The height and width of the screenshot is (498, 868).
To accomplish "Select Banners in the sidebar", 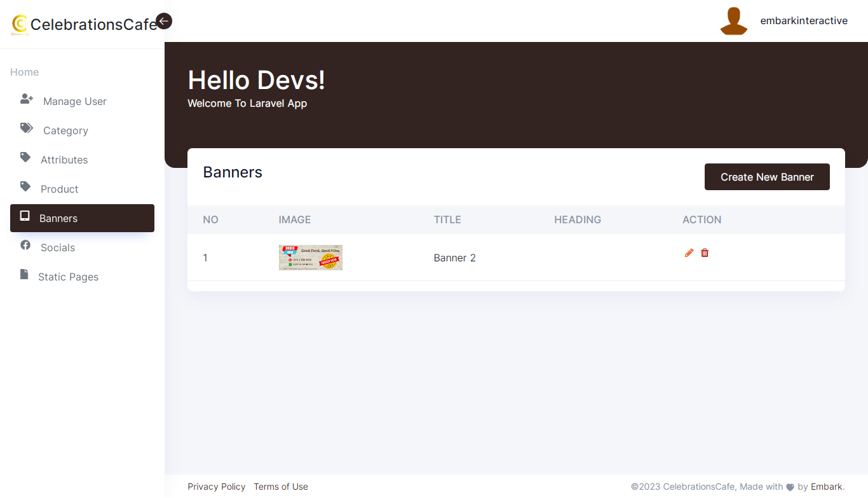I will click(58, 218).
